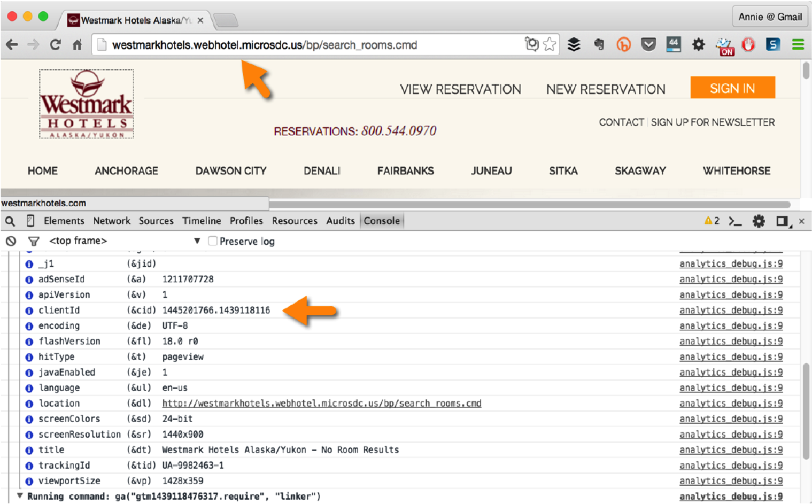The height and width of the screenshot is (504, 812).
Task: Toggle the Tag Assistant ON extension
Action: point(725,46)
